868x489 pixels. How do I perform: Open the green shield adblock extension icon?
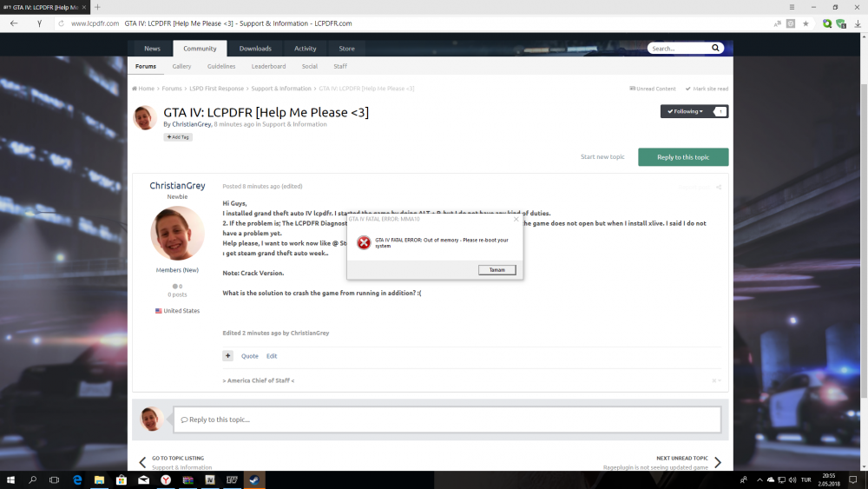(841, 23)
